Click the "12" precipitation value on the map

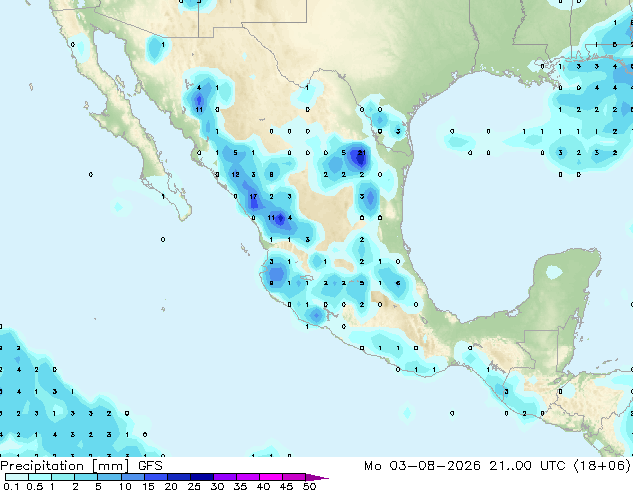pos(235,175)
